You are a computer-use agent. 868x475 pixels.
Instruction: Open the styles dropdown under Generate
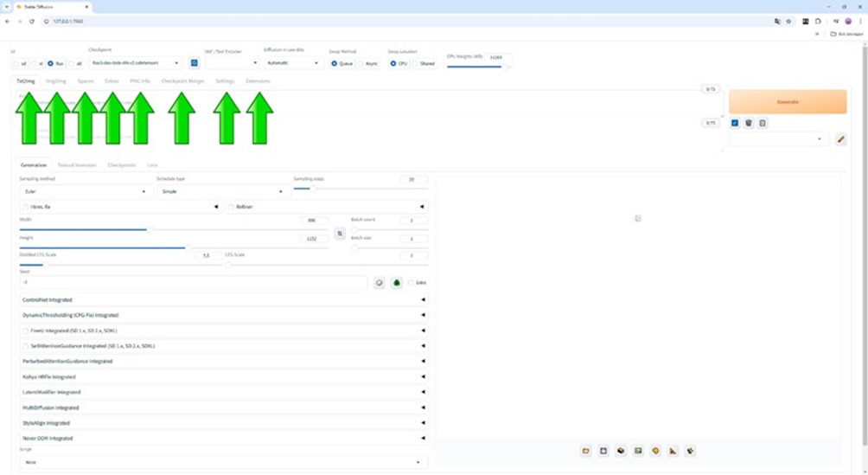(x=778, y=139)
